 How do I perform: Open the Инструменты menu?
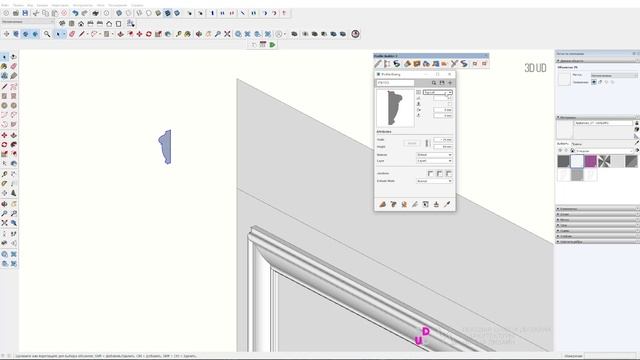tap(82, 5)
